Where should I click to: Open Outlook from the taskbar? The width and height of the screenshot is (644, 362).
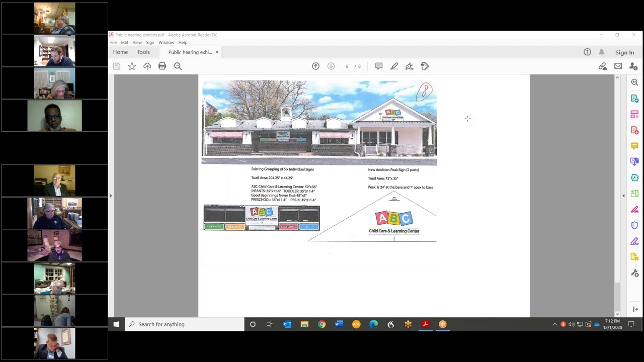click(287, 324)
